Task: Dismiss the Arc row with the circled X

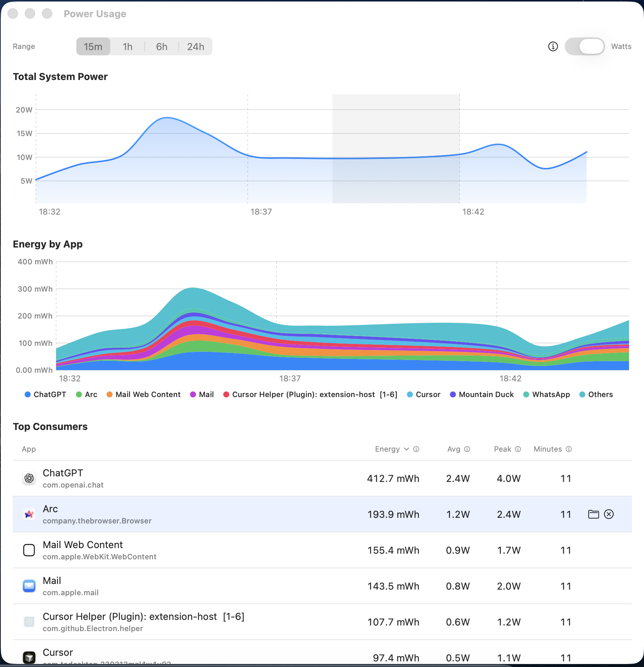Action: coord(609,514)
